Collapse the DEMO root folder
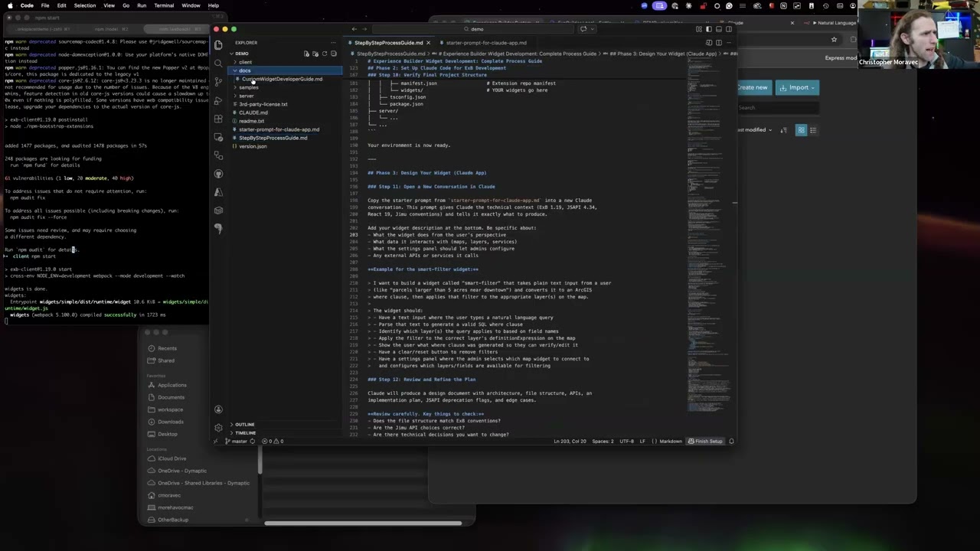Viewport: 980px width, 551px height. click(x=242, y=54)
